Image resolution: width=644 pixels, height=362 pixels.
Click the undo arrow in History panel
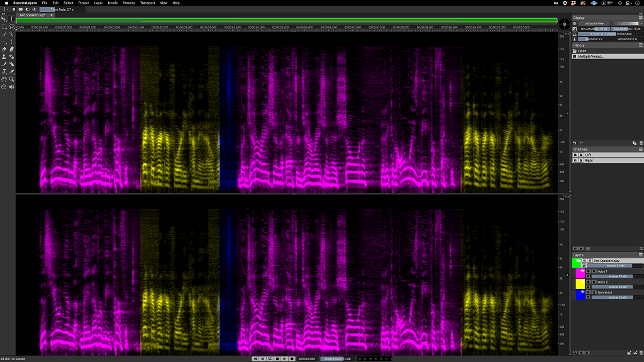[575, 143]
